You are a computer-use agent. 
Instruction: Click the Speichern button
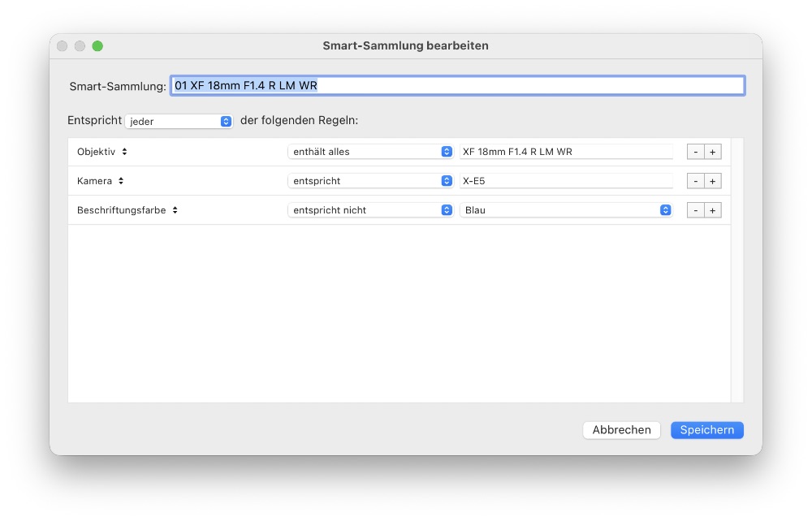(706, 430)
